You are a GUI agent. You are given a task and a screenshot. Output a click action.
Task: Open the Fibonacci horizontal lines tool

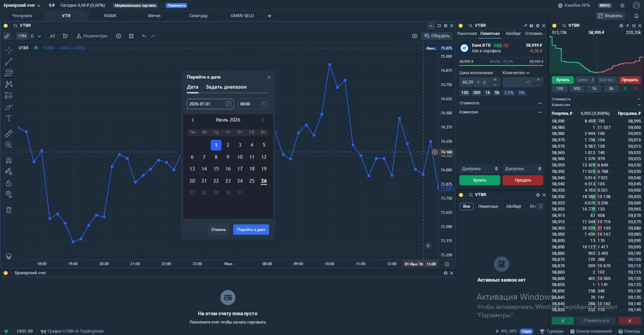9,73
